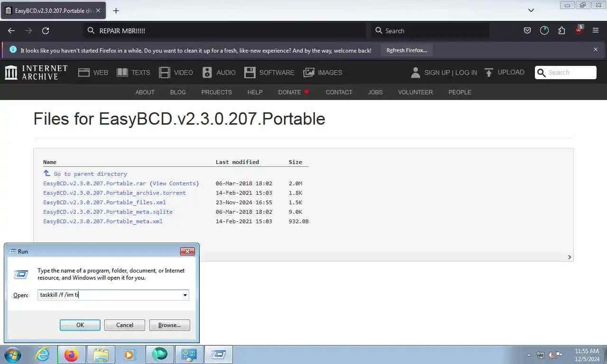Click the UPLOAD arrow icon
This screenshot has width=607, height=364.
tap(489, 73)
